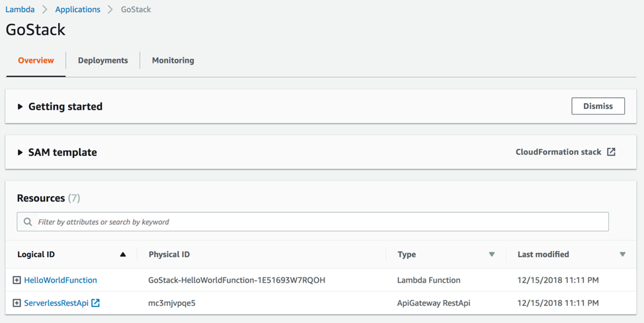Image resolution: width=644 pixels, height=323 pixels.
Task: Dismiss the Getting started panel
Action: pos(598,106)
